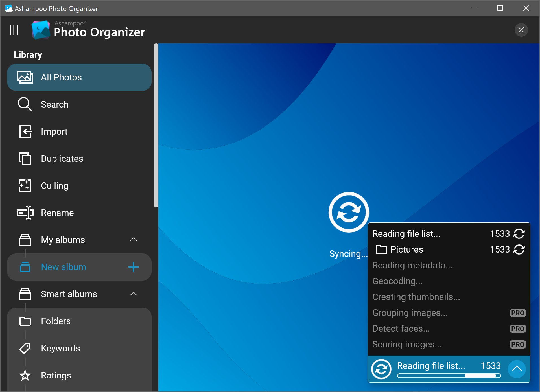Click the Creating thumbnails... step
Viewport: 540px width, 392px height.
tap(416, 297)
